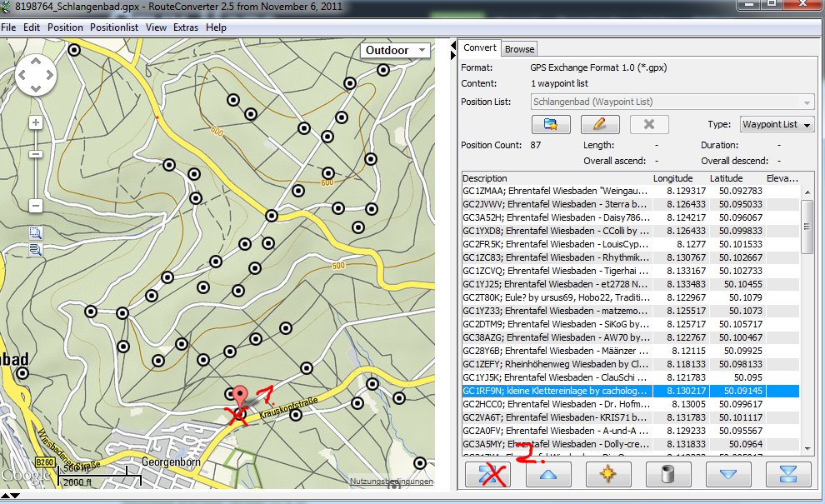Select the GC1YXD8 CColli row

(x=631, y=231)
